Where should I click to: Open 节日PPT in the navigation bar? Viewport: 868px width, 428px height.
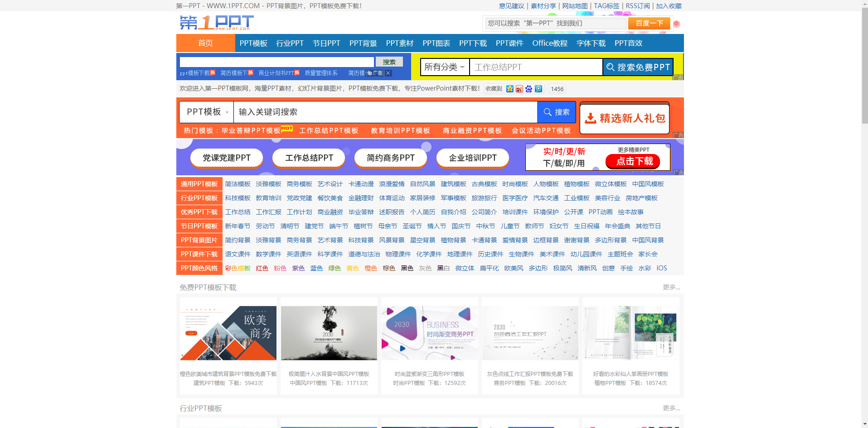click(326, 43)
